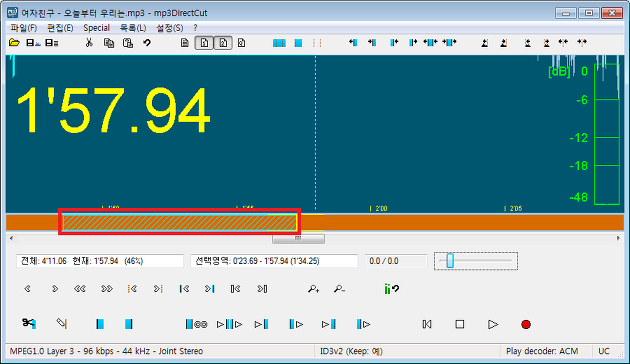Click the 0.0 / 0.0 gain field
Screen dimensions: 630x364
pos(396,261)
